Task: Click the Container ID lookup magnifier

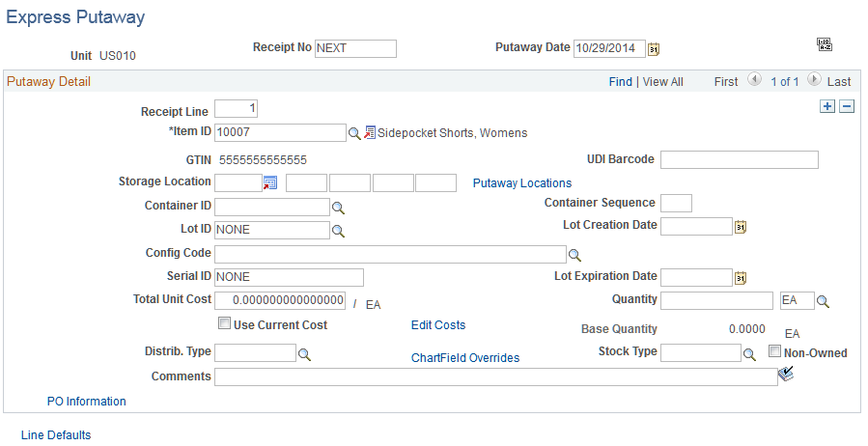Action: point(338,209)
